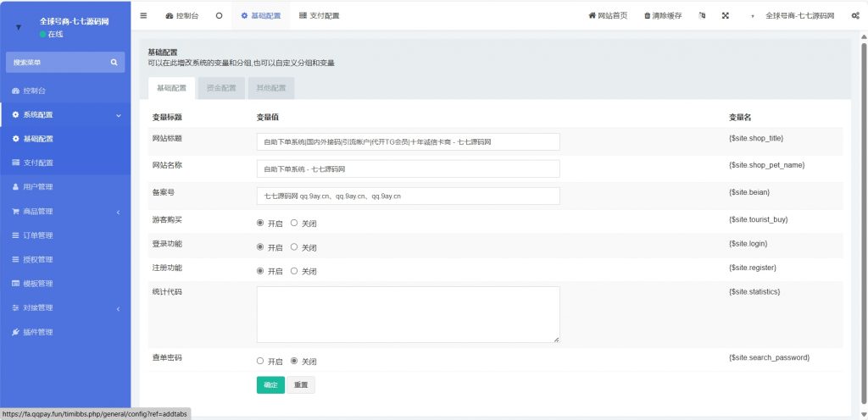
Task: Open the settings cogs icon at top right
Action: point(855,16)
